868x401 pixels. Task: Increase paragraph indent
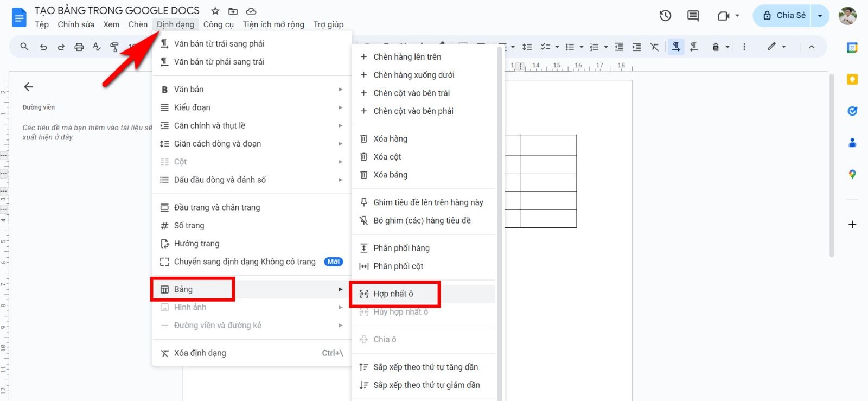point(637,47)
